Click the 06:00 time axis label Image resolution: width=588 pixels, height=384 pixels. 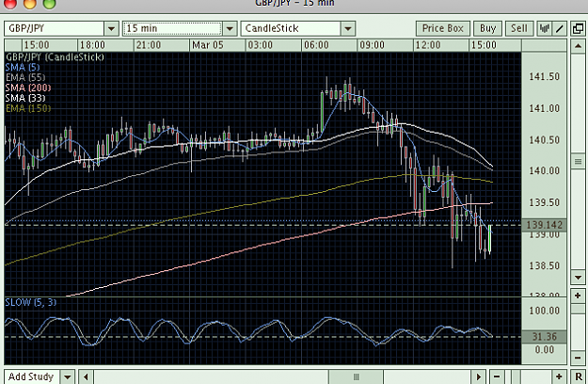coord(316,45)
